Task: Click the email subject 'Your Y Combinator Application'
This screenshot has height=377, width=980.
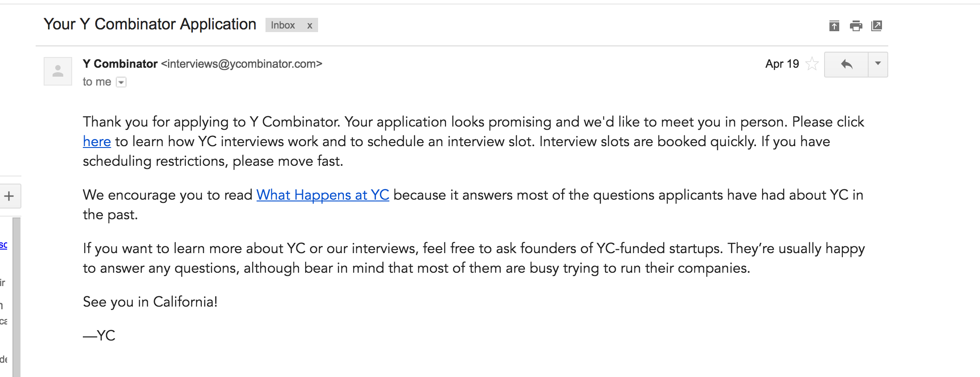Action: coord(150,24)
